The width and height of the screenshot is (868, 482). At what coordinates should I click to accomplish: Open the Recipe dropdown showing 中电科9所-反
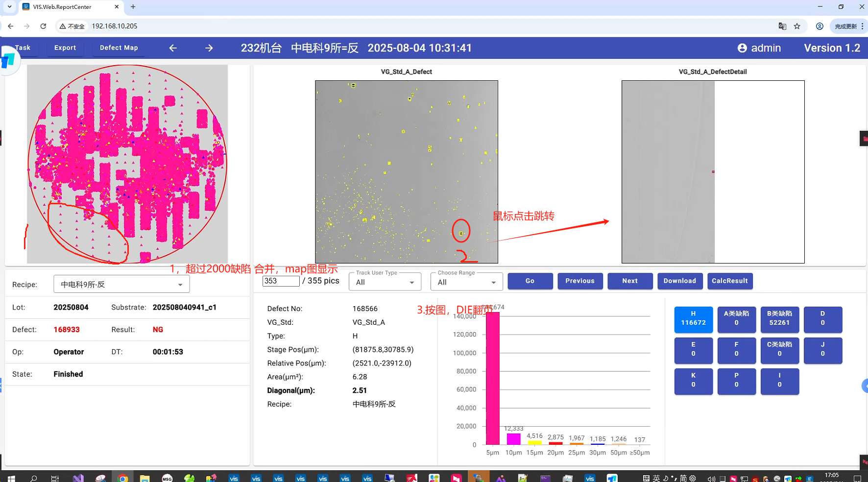tap(121, 285)
